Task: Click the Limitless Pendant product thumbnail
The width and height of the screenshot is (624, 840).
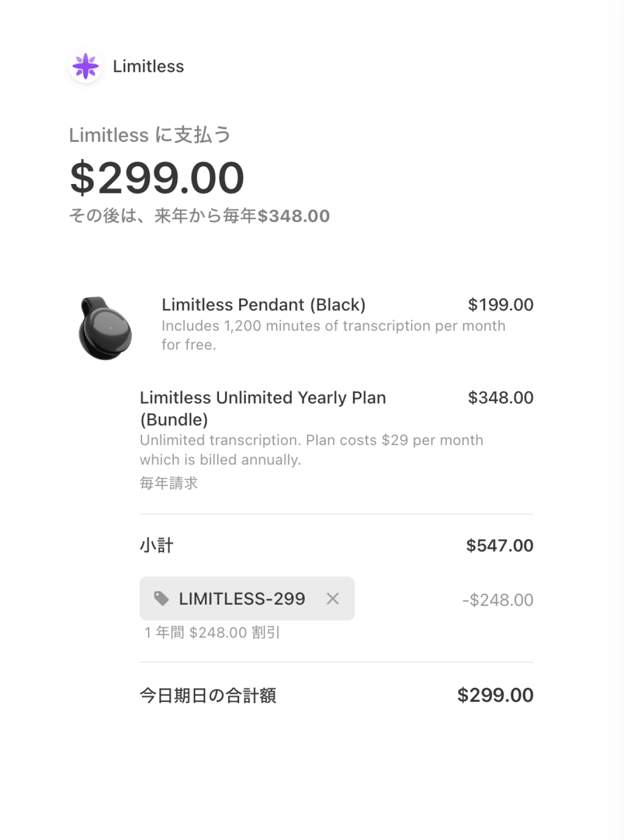Action: (x=105, y=328)
